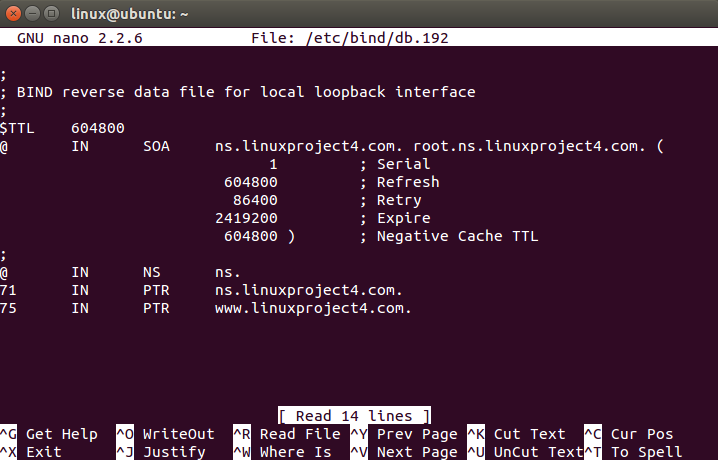Click the '; Expire' comment
This screenshot has width=718, height=460.
(395, 218)
